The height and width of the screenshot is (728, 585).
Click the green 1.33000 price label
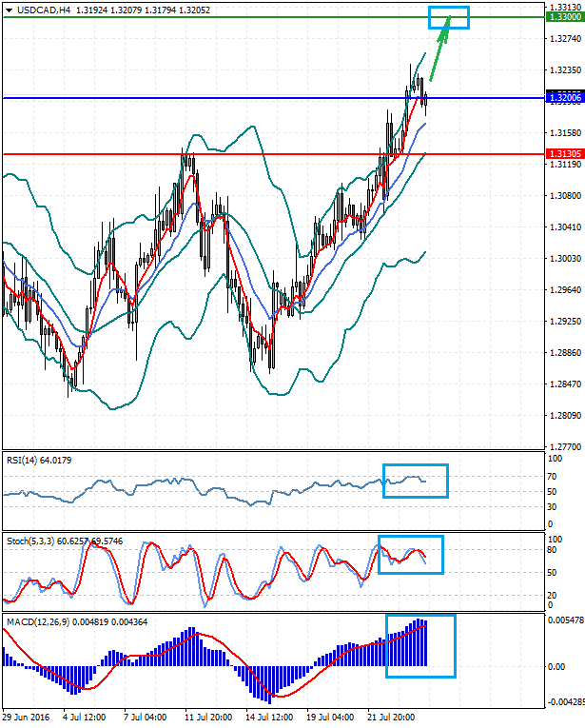pos(559,17)
